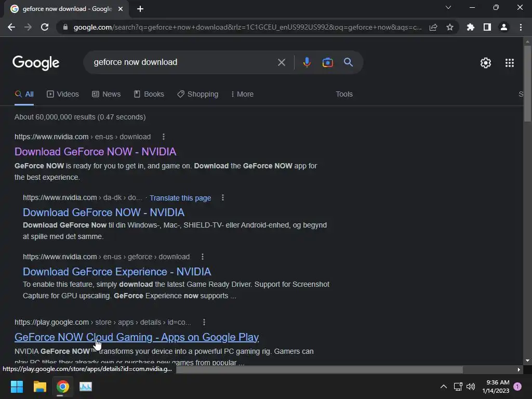532x399 pixels.
Task: Go back to the previous page
Action: [11, 27]
